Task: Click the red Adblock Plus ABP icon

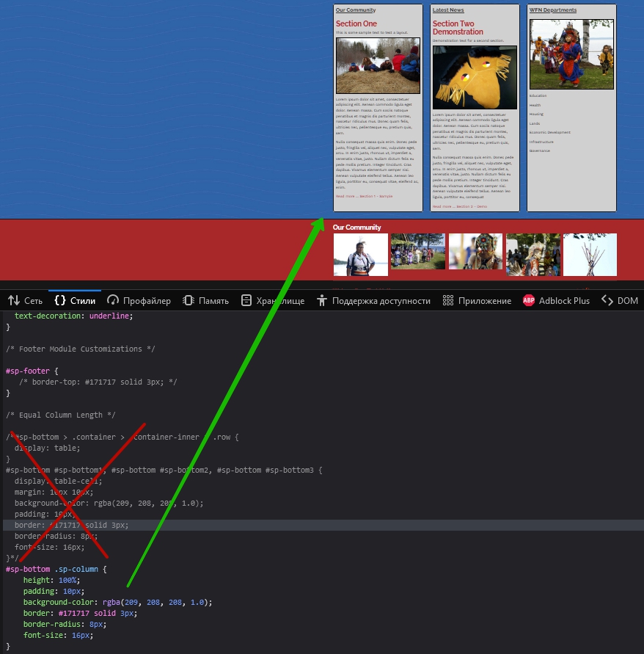Action: click(529, 300)
